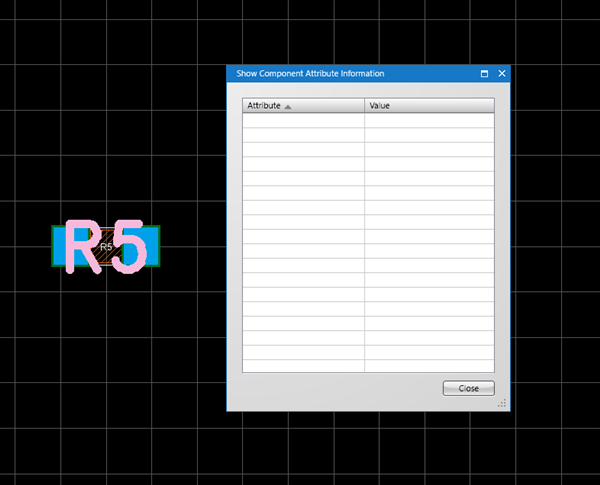Sort by the Attribute column header
Viewport: 600px width, 485px height.
(303, 106)
